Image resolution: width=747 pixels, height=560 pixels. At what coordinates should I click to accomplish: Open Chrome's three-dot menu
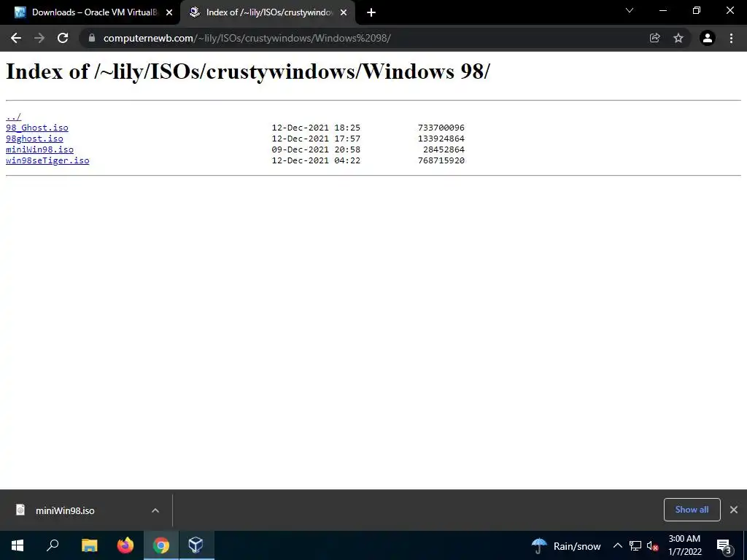(x=731, y=38)
